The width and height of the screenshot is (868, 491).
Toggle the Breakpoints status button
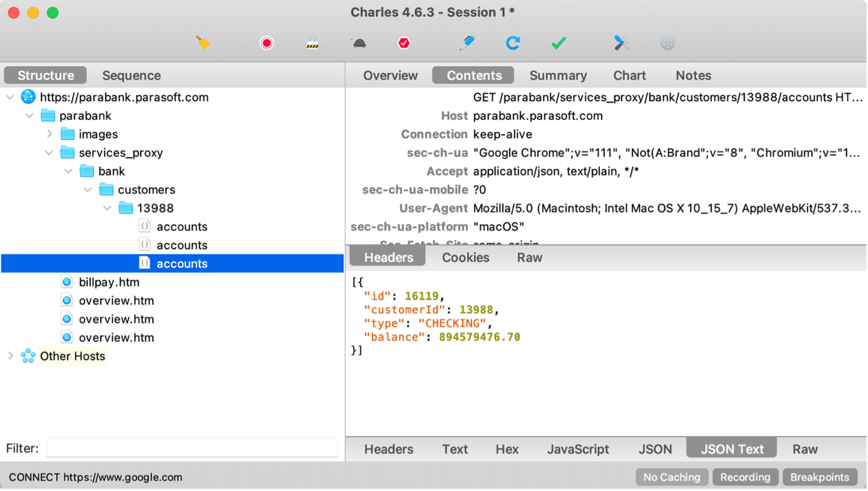pyautogui.click(x=819, y=477)
